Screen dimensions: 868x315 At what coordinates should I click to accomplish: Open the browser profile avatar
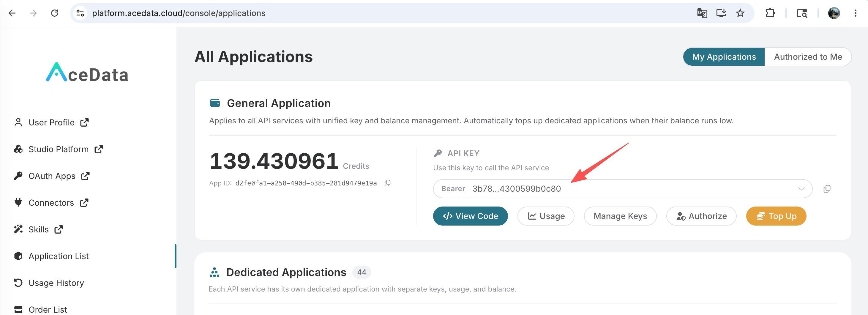point(834,13)
